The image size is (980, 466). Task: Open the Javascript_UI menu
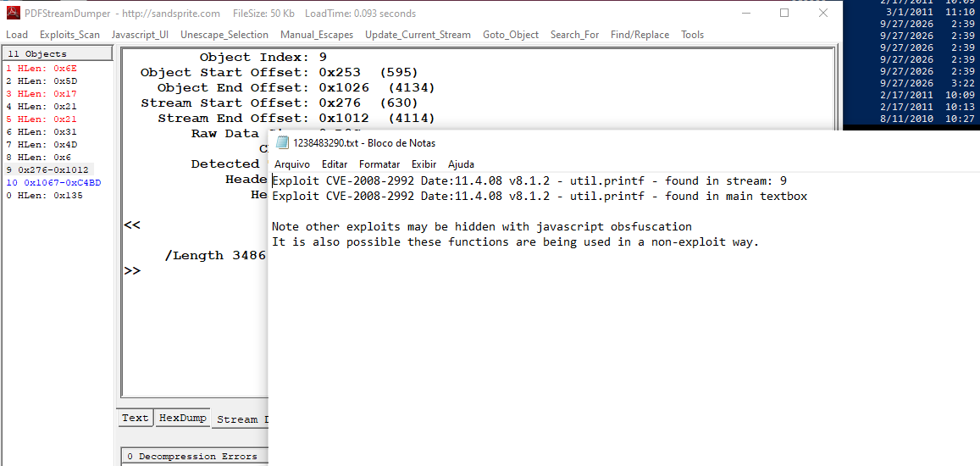pos(140,35)
